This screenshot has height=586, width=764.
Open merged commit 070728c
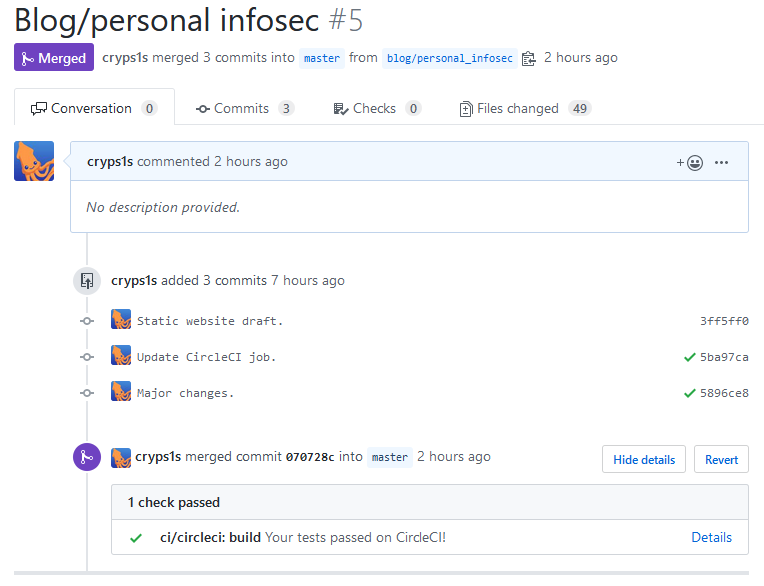tap(310, 457)
